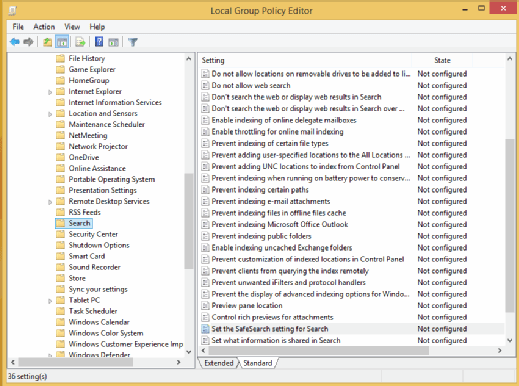Click the tree pane vertical scrollbar thumb
The width and height of the screenshot is (519, 386).
coord(189,221)
